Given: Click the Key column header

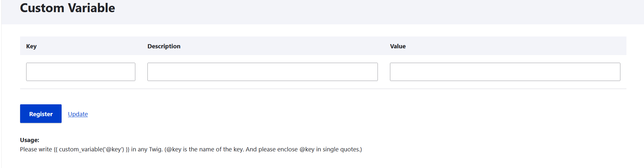Looking at the screenshot, I should [x=31, y=46].
